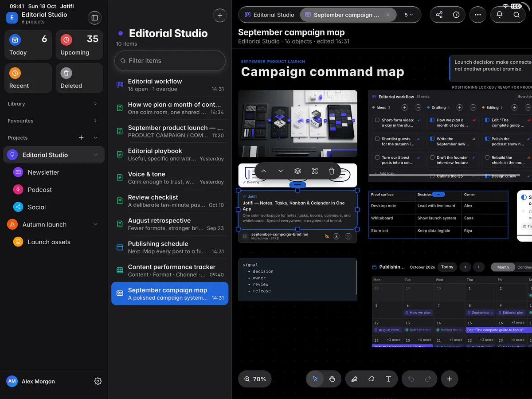The width and height of the screenshot is (532, 399).
Task: Tick the 'Rebuild the charts' task checkbox
Action: tap(487, 157)
